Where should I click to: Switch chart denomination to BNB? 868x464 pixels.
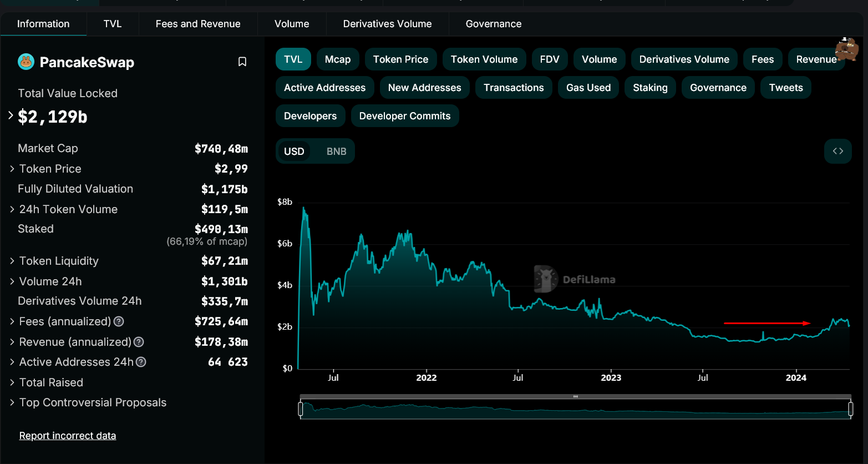pos(337,152)
